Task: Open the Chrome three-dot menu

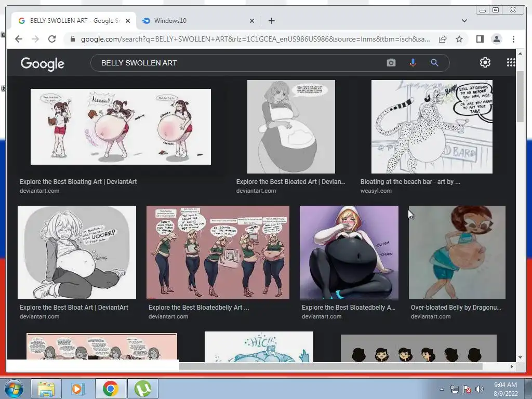Action: (513, 39)
